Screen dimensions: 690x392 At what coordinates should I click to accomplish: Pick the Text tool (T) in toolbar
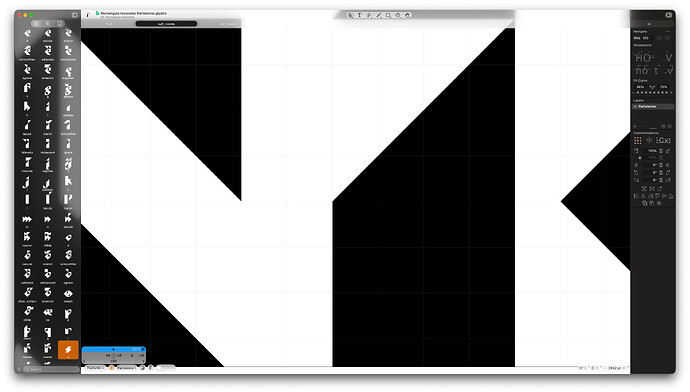(x=360, y=15)
